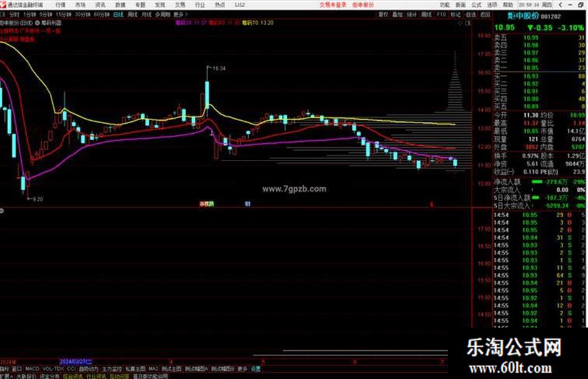Select the CCI indicator tab

71,369
